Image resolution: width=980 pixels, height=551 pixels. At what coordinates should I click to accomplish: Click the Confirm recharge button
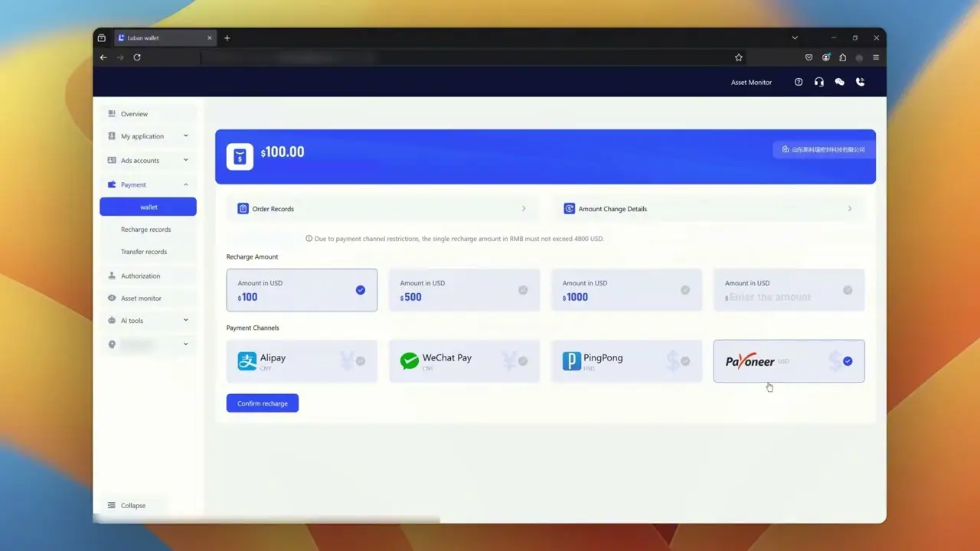coord(262,403)
